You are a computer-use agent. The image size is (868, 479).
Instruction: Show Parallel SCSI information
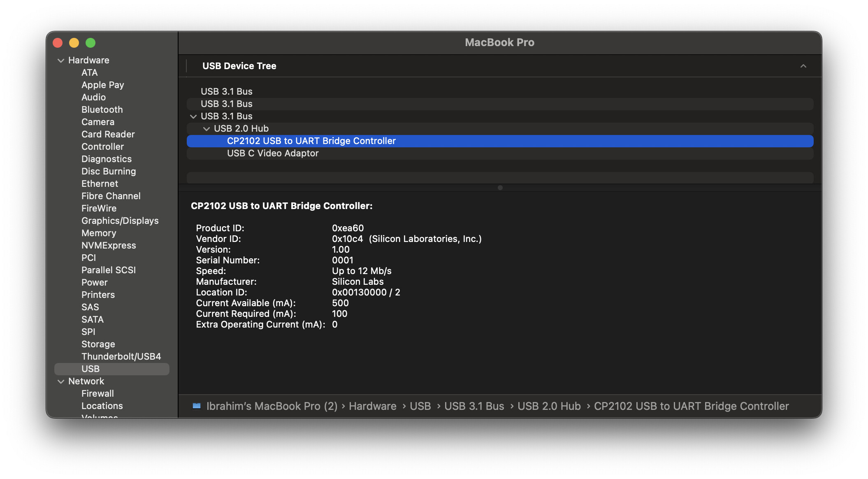pos(108,270)
